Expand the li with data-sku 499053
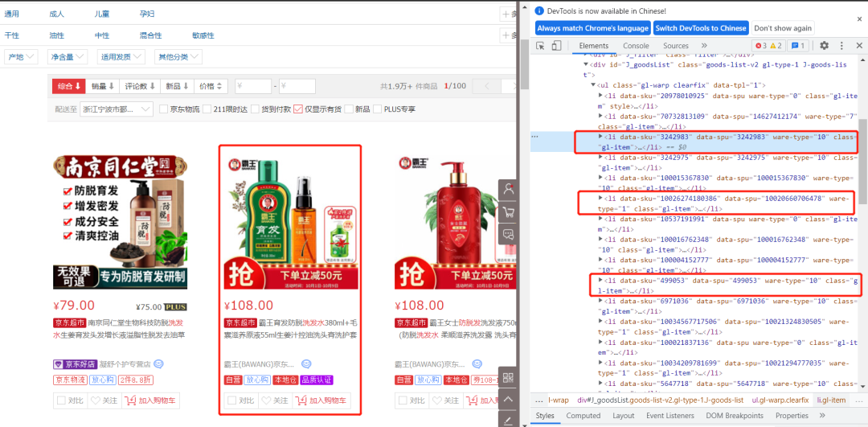The height and width of the screenshot is (427, 868). click(601, 281)
